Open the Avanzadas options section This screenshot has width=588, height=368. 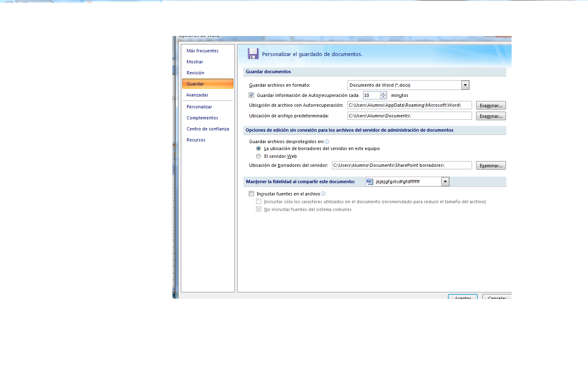tap(197, 94)
